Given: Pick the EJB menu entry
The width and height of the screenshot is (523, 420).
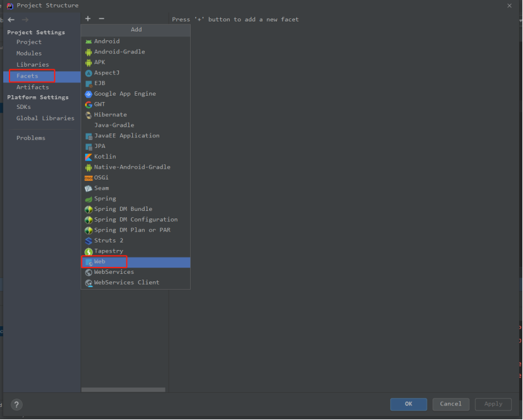Looking at the screenshot, I should point(135,83).
